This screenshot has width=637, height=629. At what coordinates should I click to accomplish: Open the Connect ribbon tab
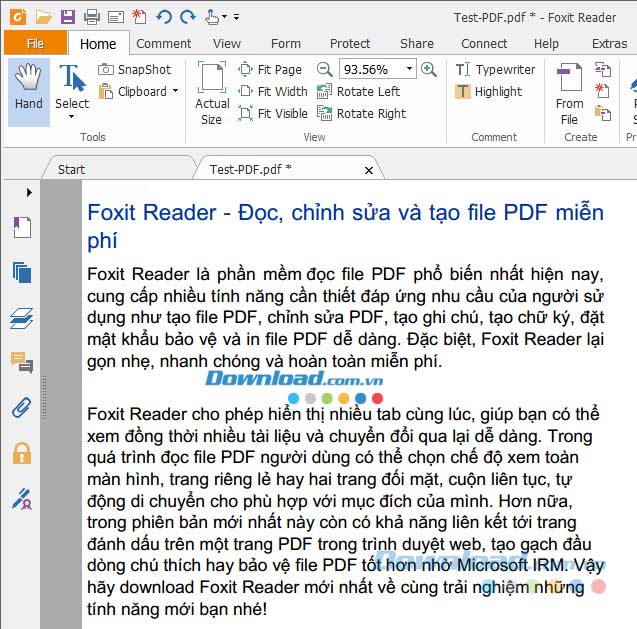point(484,43)
